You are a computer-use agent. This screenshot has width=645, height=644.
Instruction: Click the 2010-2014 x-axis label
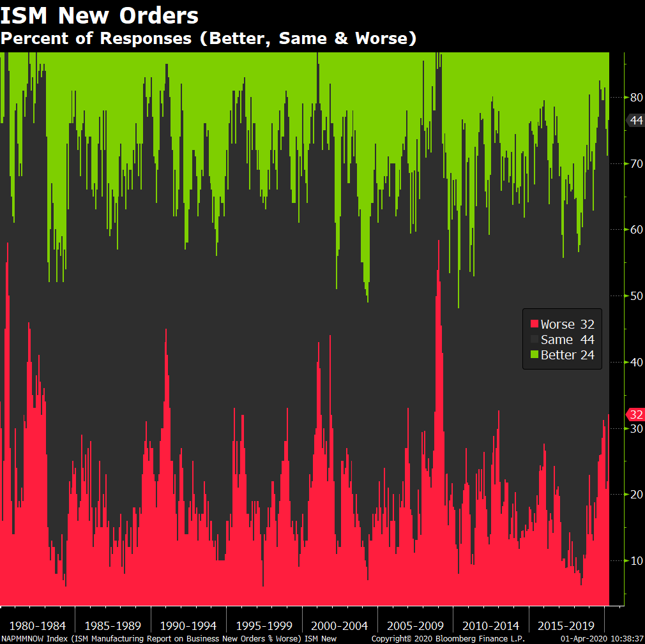click(490, 625)
